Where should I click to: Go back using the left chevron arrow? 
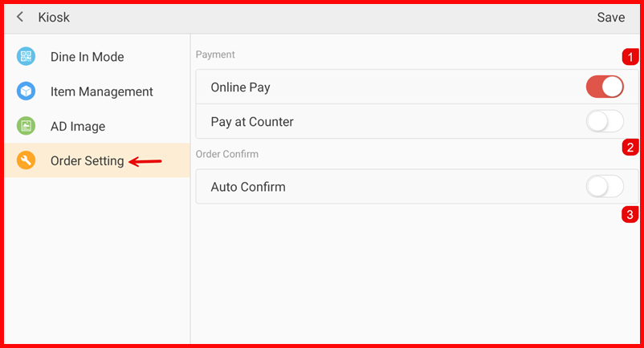(20, 17)
